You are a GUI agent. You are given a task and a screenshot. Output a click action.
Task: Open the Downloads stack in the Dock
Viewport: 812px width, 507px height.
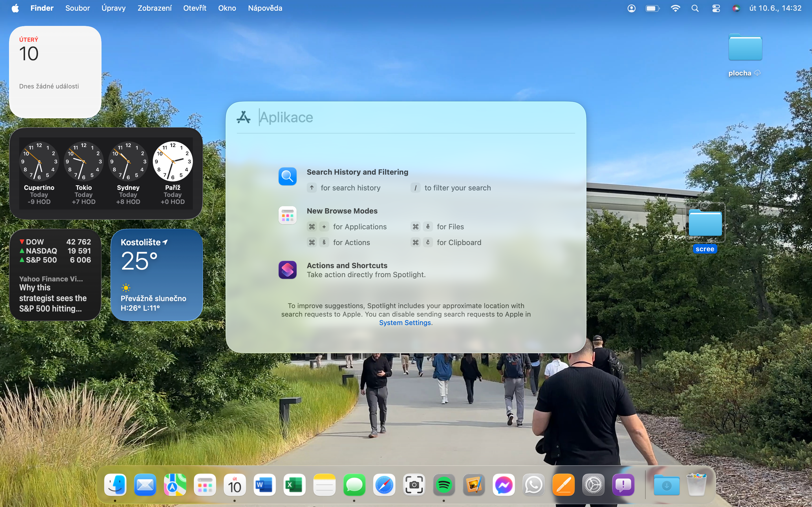667,485
